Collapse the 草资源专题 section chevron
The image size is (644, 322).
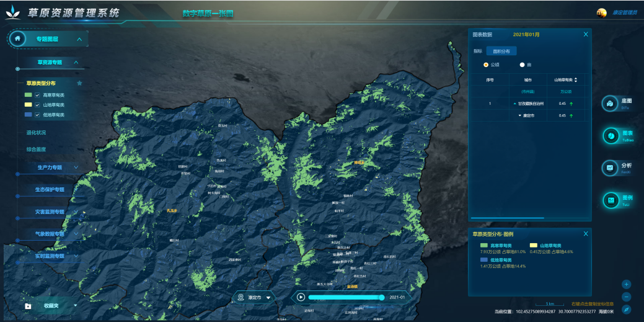click(x=76, y=63)
